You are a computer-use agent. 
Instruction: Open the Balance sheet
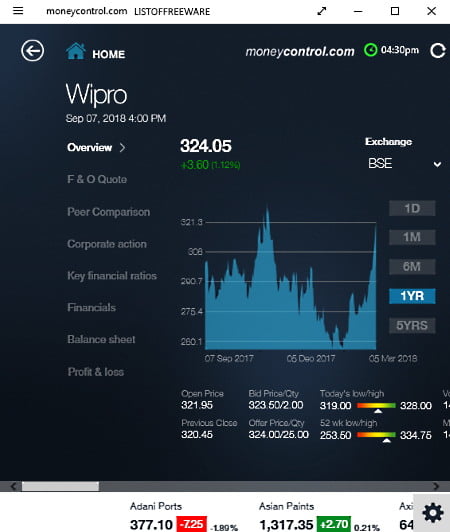click(x=101, y=339)
